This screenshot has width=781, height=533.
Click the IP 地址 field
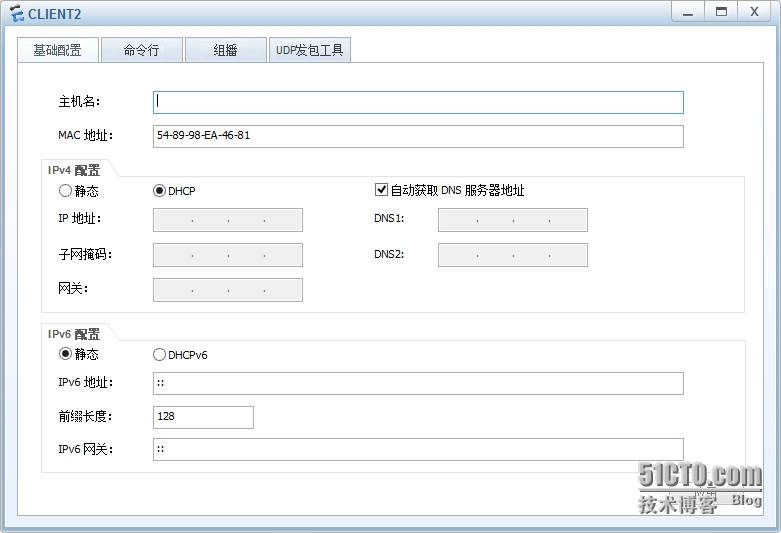pos(228,220)
